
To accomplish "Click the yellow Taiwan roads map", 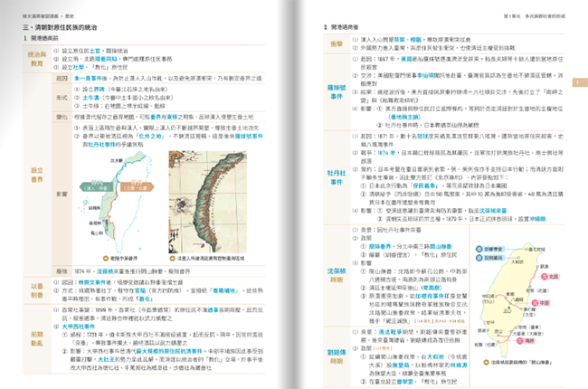I will (518, 302).
